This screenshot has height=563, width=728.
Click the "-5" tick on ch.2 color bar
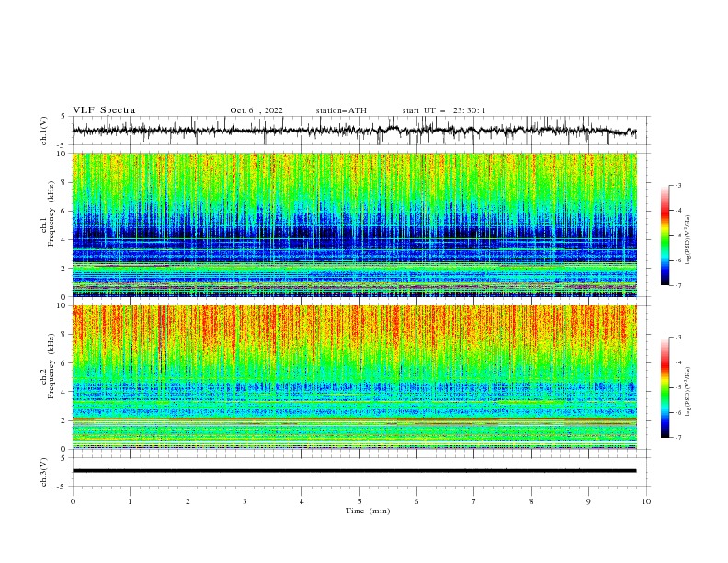[677, 387]
